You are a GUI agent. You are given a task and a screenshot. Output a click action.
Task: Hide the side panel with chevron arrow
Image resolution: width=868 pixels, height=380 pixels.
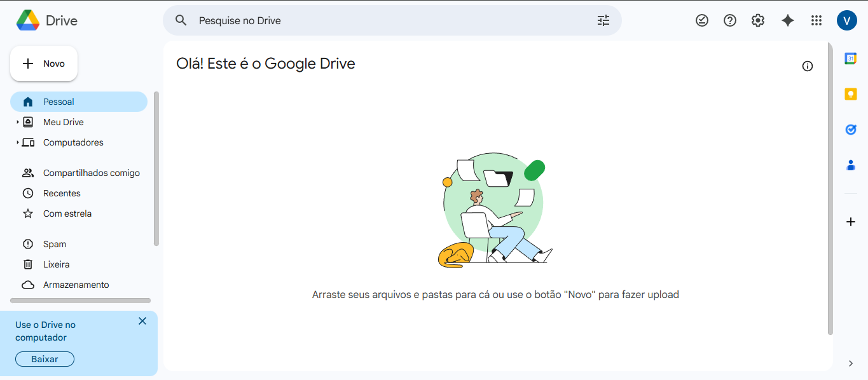(x=851, y=363)
